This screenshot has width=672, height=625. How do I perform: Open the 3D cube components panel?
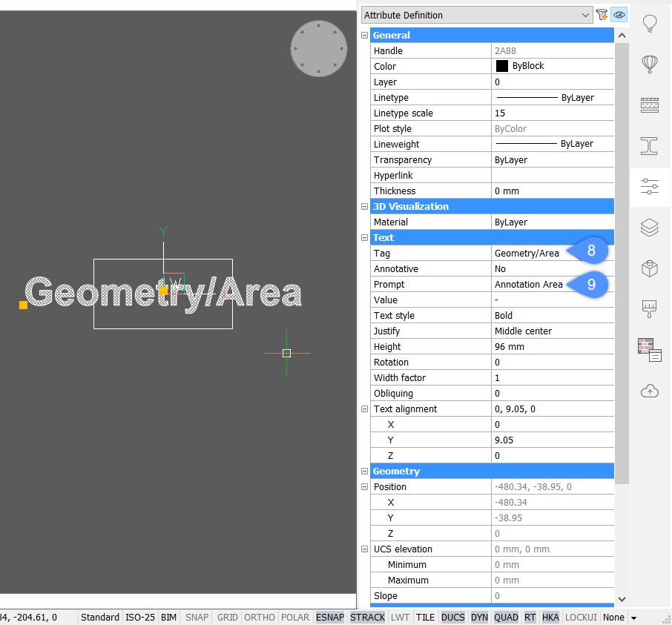click(x=650, y=268)
